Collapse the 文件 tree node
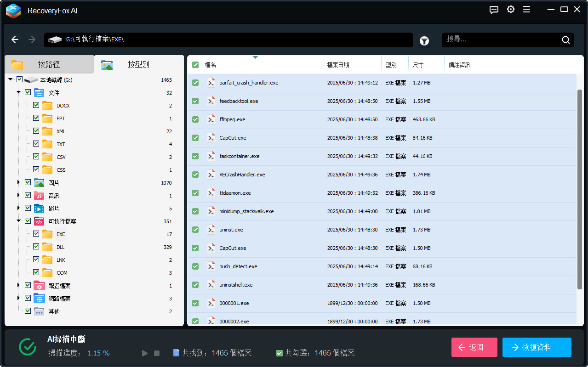The height and width of the screenshot is (367, 588). click(x=19, y=92)
